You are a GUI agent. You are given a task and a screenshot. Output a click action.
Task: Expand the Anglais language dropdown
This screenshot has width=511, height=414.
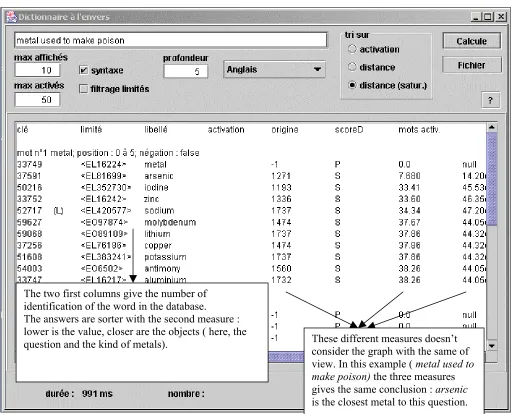[274, 69]
